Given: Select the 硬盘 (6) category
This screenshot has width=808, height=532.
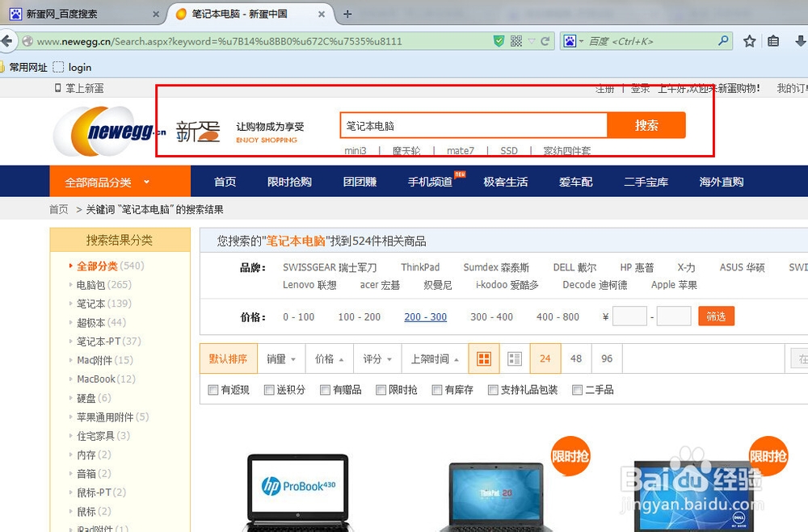Looking at the screenshot, I should (x=94, y=398).
